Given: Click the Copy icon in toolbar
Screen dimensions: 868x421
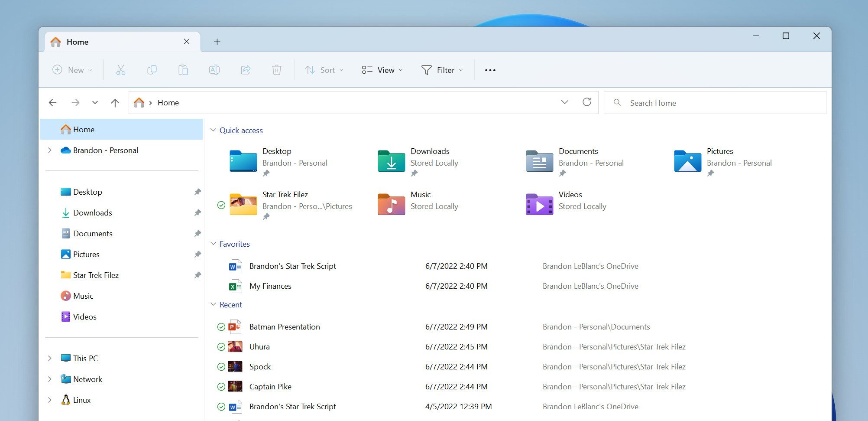Looking at the screenshot, I should pos(152,70).
